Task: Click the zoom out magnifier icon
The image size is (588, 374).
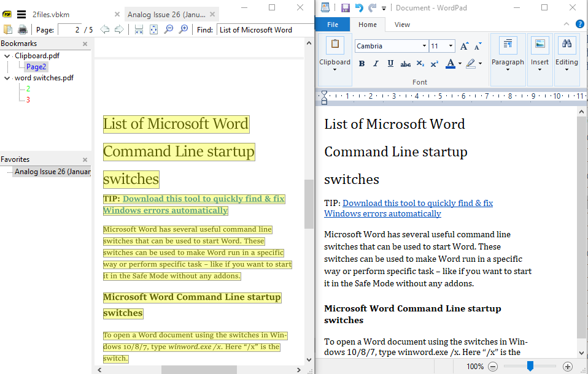Action: (169, 29)
